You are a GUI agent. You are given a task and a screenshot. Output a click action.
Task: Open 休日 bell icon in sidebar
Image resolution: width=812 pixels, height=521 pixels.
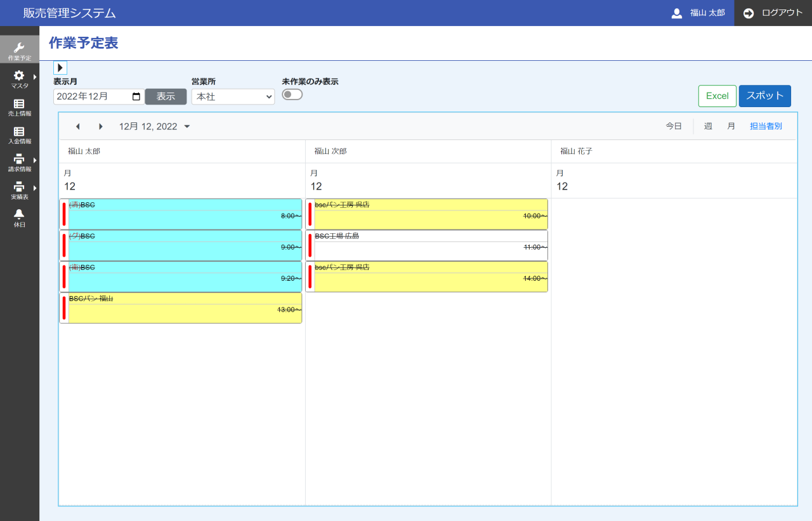[19, 214]
